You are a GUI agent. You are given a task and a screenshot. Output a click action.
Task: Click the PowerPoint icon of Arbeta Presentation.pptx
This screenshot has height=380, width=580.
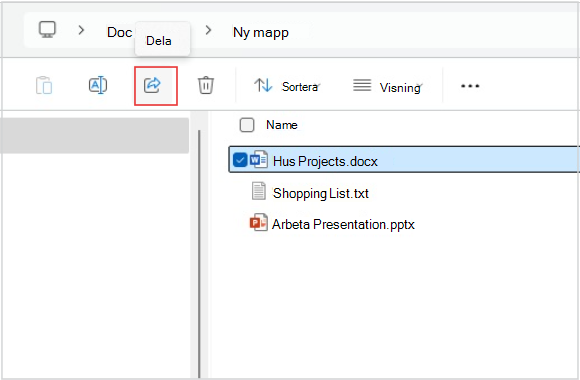[x=259, y=223]
